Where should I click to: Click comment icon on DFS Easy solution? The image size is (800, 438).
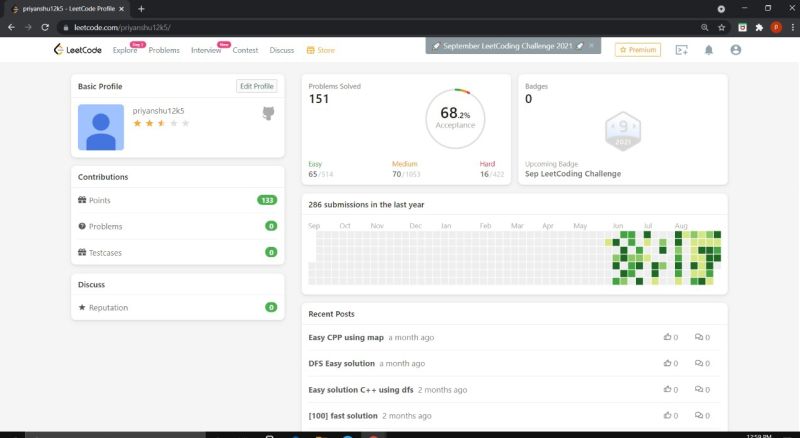point(698,363)
